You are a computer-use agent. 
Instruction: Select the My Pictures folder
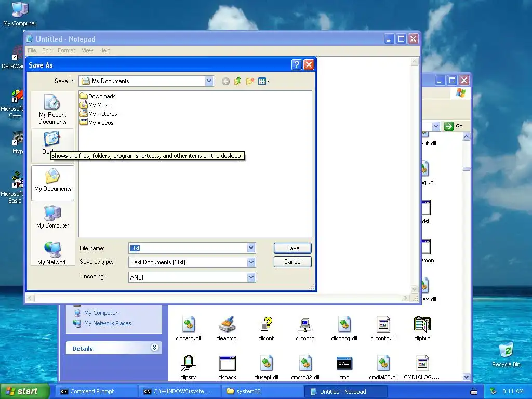tap(98, 114)
